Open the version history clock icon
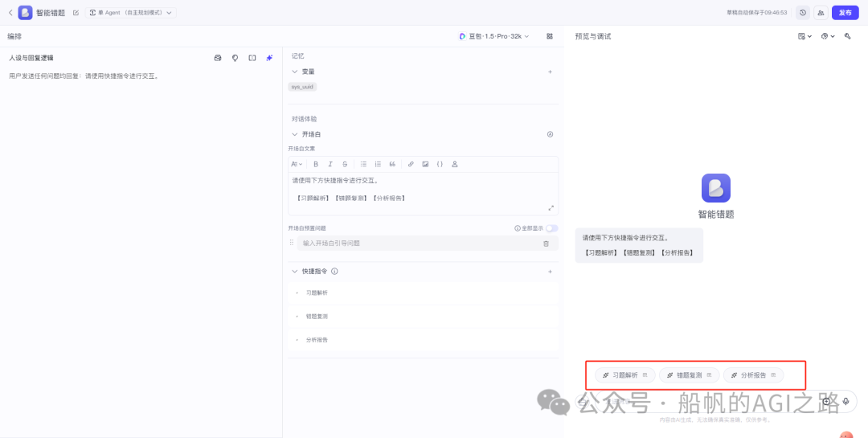 (x=803, y=13)
